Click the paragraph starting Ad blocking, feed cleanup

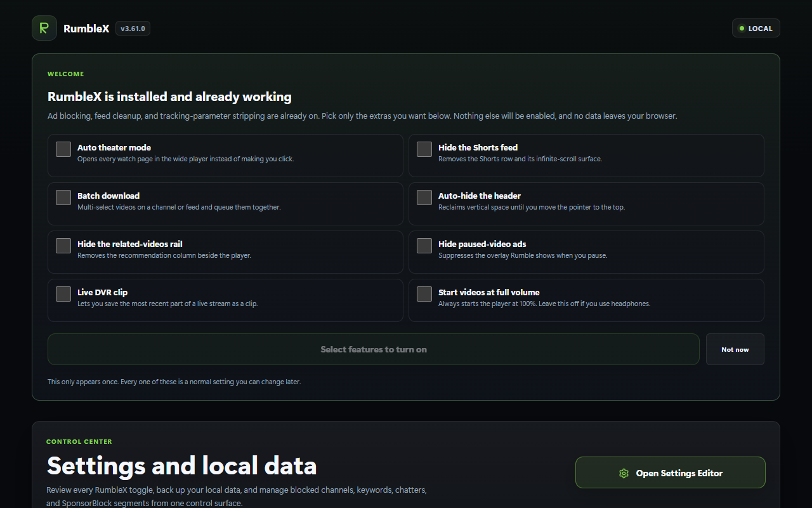pyautogui.click(x=362, y=116)
